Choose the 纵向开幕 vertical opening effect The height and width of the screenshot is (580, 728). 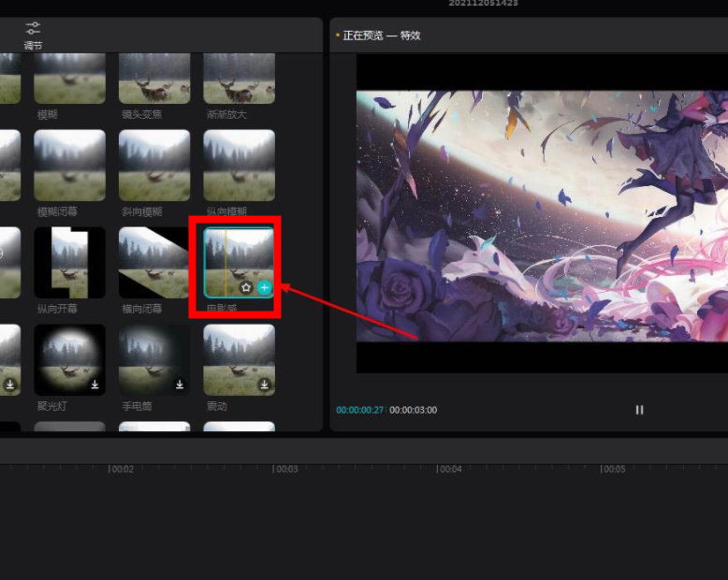pyautogui.click(x=69, y=262)
